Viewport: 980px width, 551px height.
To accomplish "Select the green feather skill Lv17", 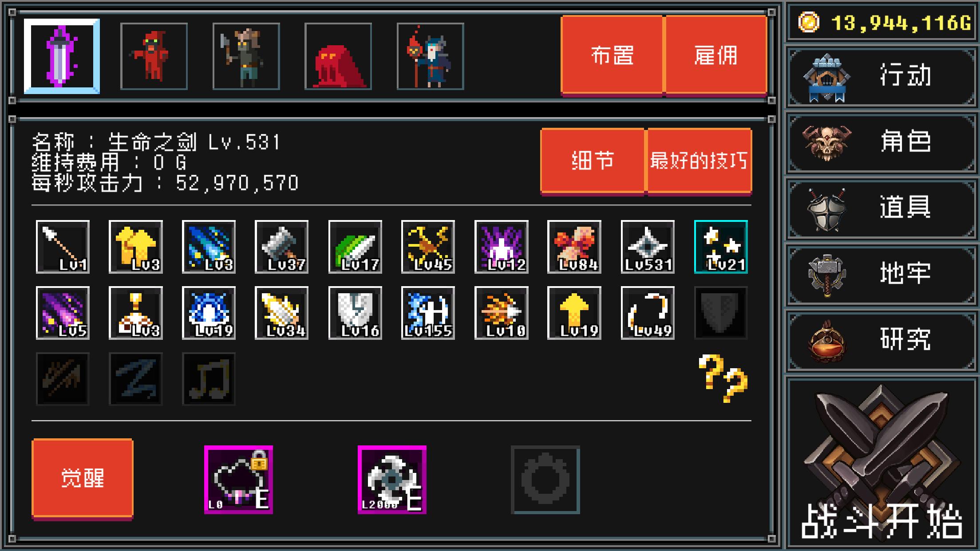I will click(x=355, y=247).
